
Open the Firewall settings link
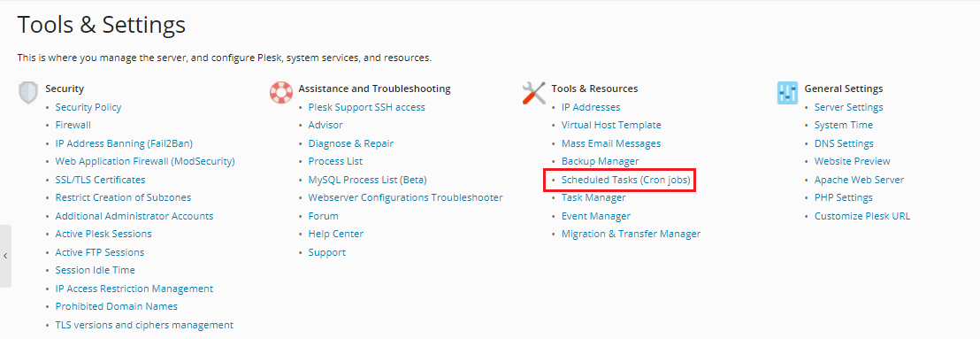coord(73,125)
